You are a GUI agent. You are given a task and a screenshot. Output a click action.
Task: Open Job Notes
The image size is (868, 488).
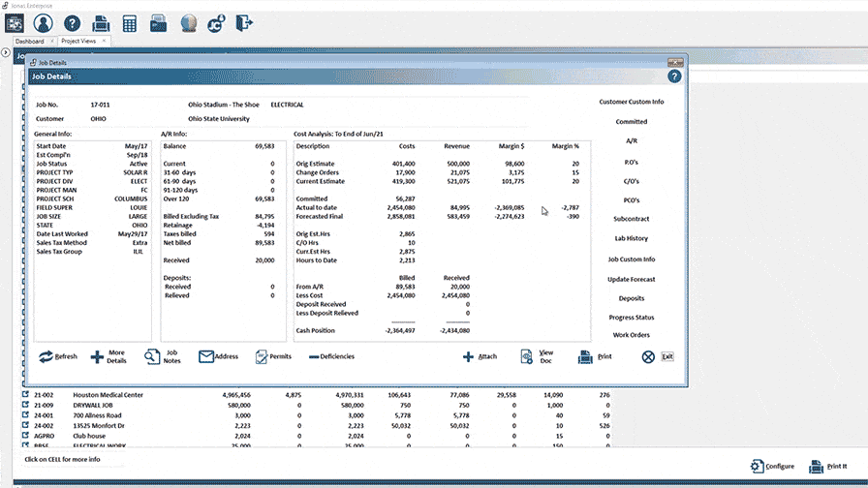163,357
